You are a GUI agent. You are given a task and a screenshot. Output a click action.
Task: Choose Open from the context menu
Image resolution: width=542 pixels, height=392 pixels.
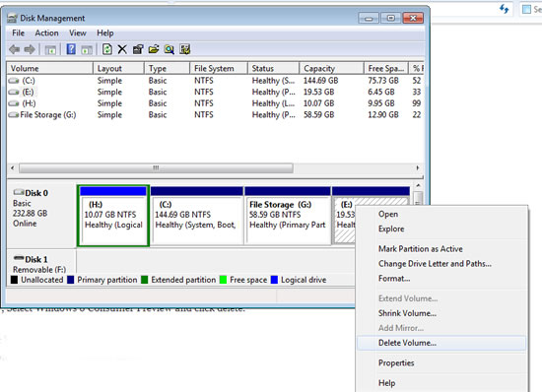point(442,214)
